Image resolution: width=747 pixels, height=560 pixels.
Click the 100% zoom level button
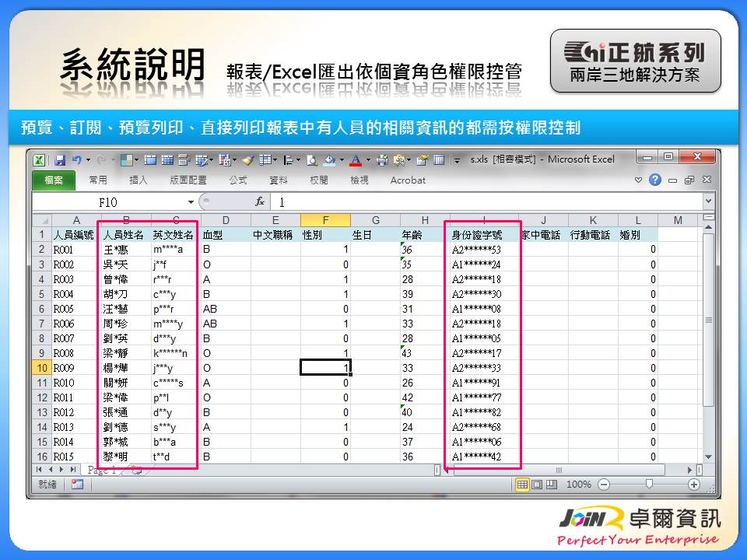pyautogui.click(x=578, y=485)
